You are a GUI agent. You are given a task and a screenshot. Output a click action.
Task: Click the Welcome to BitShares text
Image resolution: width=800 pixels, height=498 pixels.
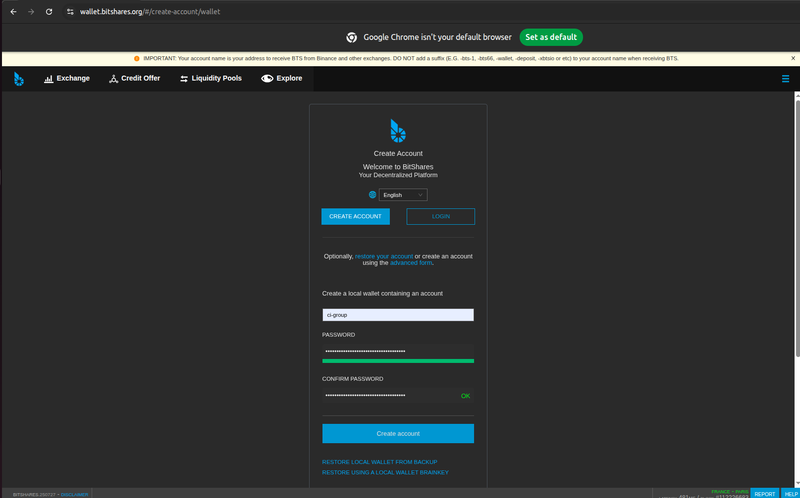[x=398, y=166]
